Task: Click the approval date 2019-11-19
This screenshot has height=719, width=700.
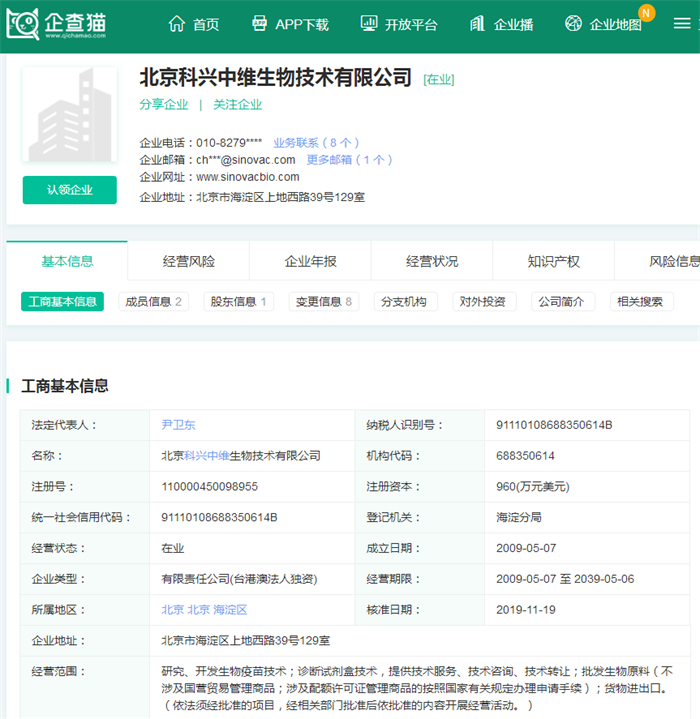Action: tap(526, 610)
